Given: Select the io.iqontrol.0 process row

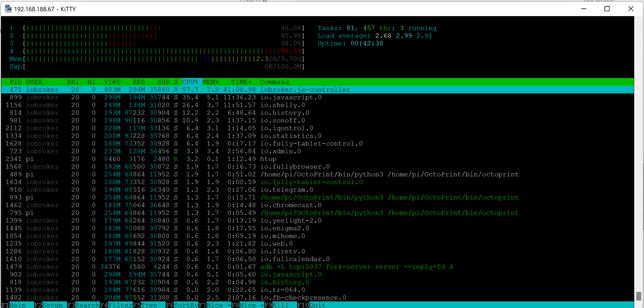Looking at the screenshot, I should (317, 128).
